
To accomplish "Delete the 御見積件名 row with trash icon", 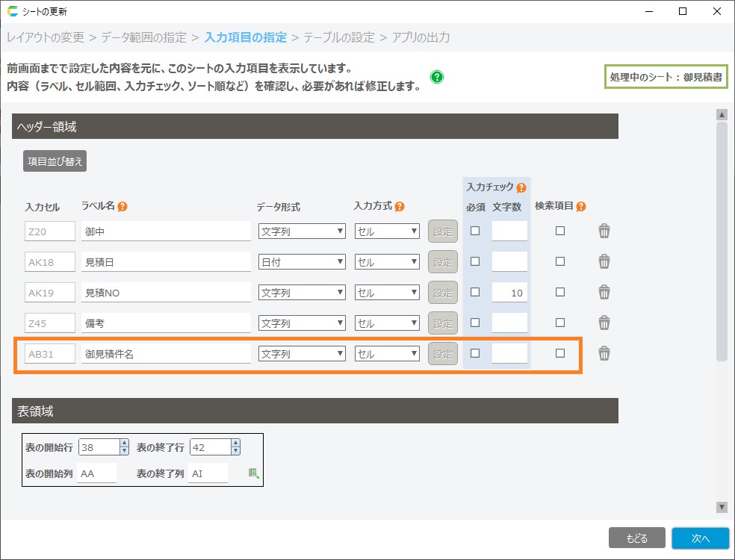I will coord(604,354).
